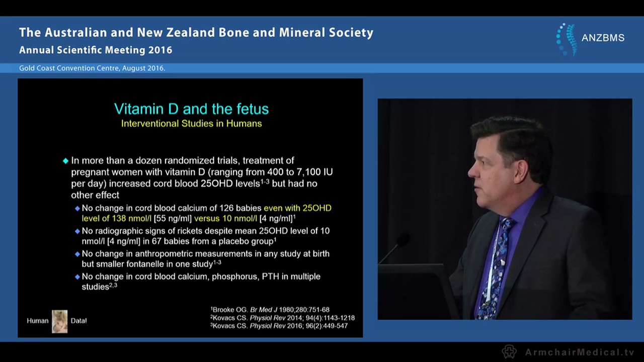
Task: Click the 'Vitamin D and the fetus' slide title
Action: coord(191,109)
